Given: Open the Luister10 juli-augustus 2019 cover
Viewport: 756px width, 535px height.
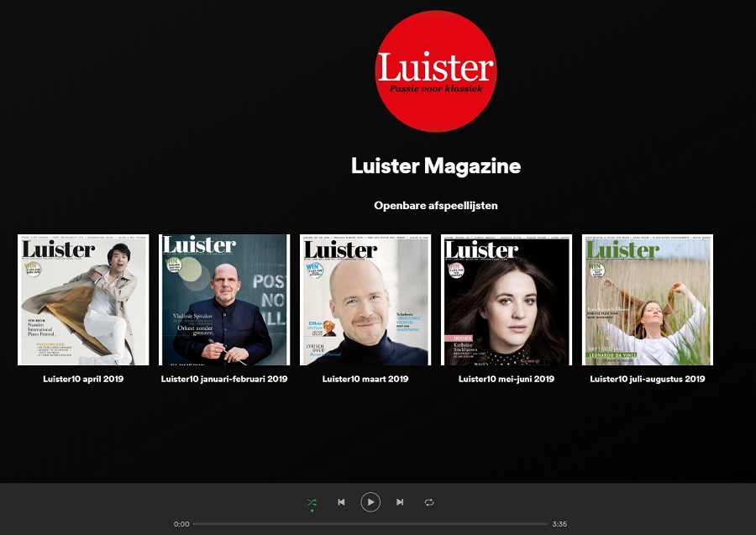Looking at the screenshot, I should tap(648, 300).
